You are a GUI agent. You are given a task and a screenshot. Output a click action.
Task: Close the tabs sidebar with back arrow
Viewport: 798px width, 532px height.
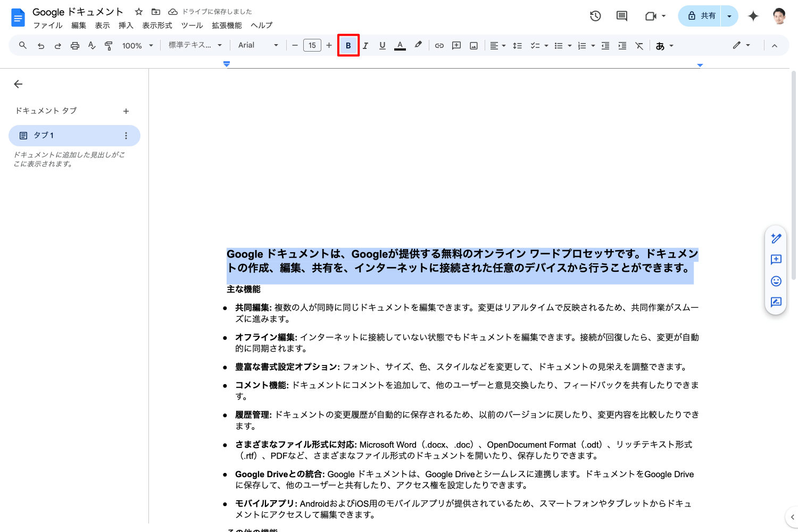(18, 84)
